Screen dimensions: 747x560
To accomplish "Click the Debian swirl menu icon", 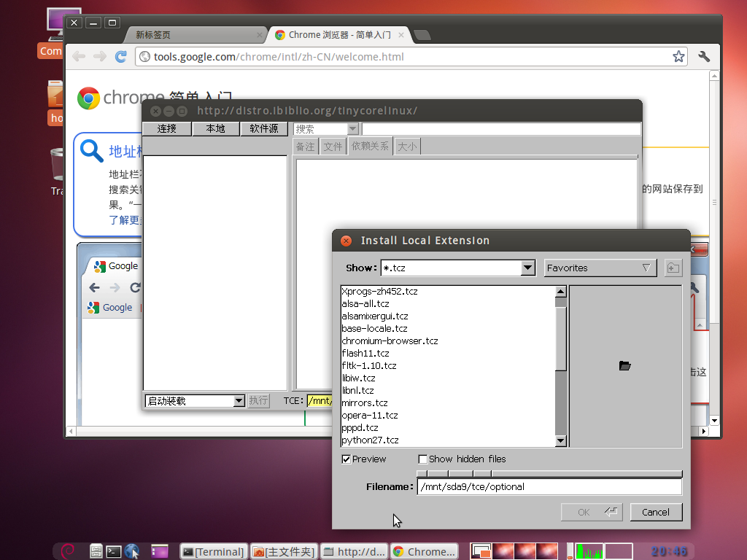I will click(x=68, y=551).
